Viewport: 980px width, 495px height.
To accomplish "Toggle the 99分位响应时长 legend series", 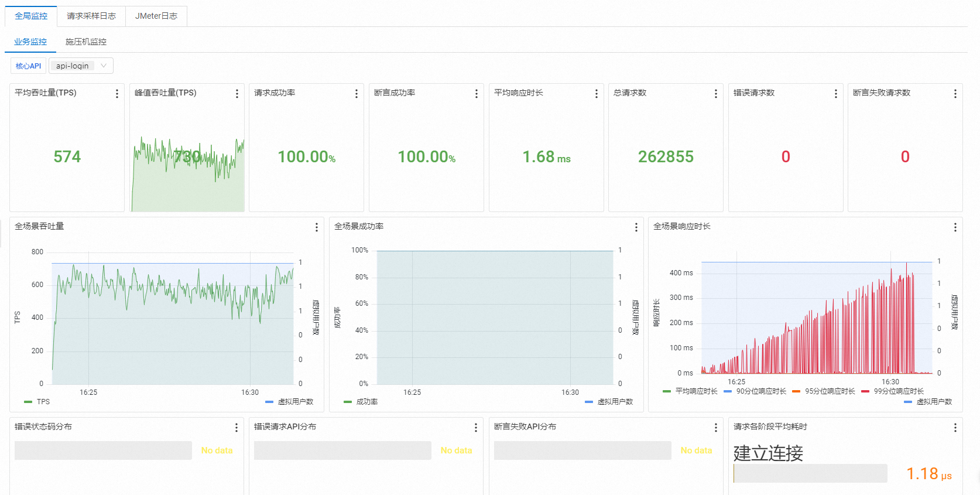I will [893, 391].
